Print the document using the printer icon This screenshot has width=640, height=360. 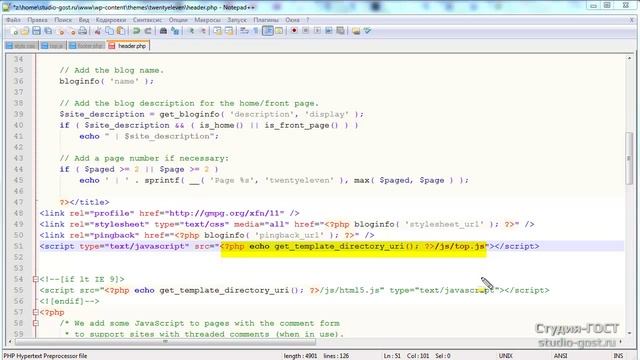click(x=83, y=31)
